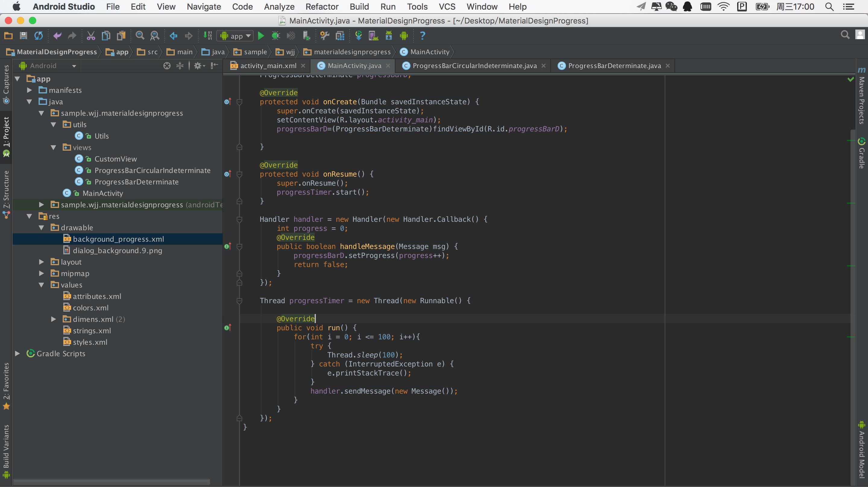Click the Attach debugger to process icon
This screenshot has width=868, height=487.
tap(306, 36)
